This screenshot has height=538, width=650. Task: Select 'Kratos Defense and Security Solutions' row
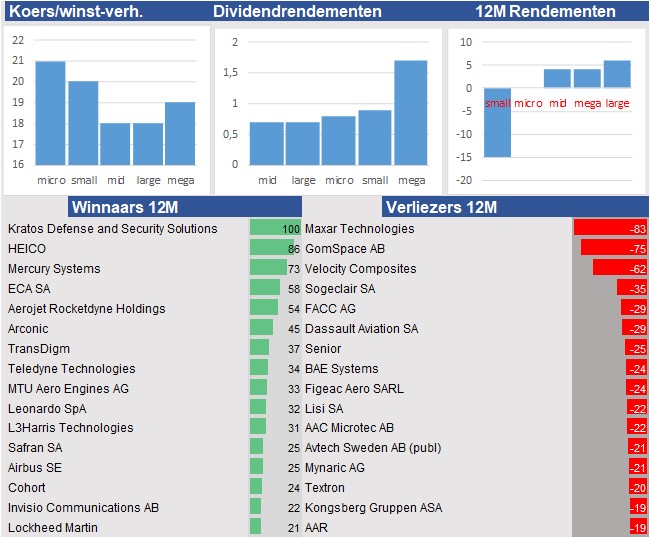tap(112, 229)
